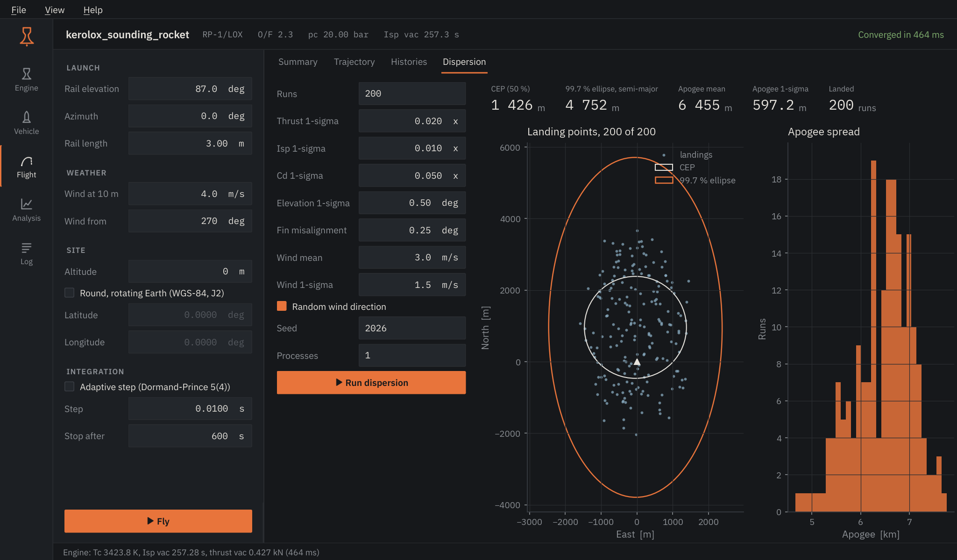This screenshot has height=560, width=957.
Task: Edit the site Altitude field
Action: (190, 271)
